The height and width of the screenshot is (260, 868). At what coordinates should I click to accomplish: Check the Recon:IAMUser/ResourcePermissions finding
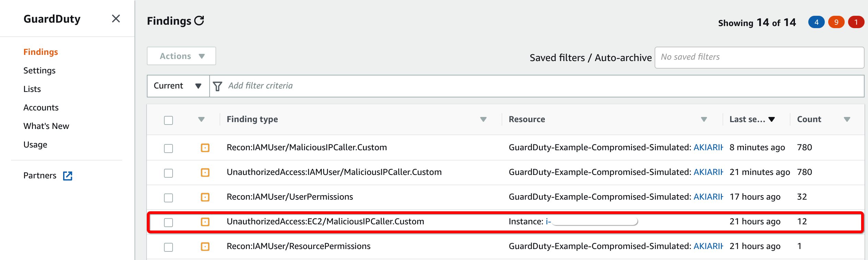168,247
